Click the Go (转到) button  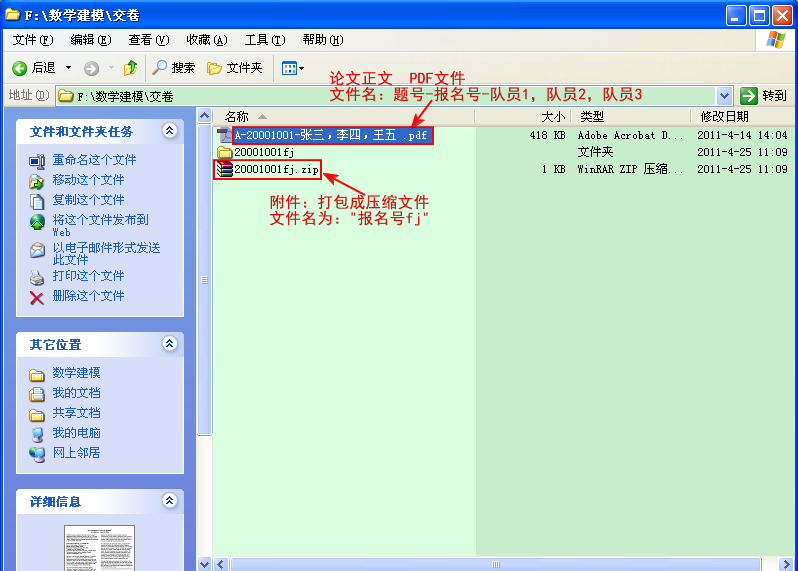tap(764, 96)
